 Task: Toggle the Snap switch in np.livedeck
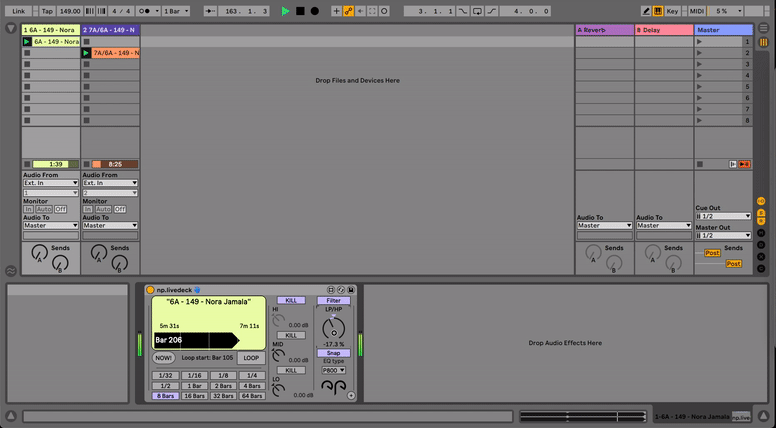point(334,353)
